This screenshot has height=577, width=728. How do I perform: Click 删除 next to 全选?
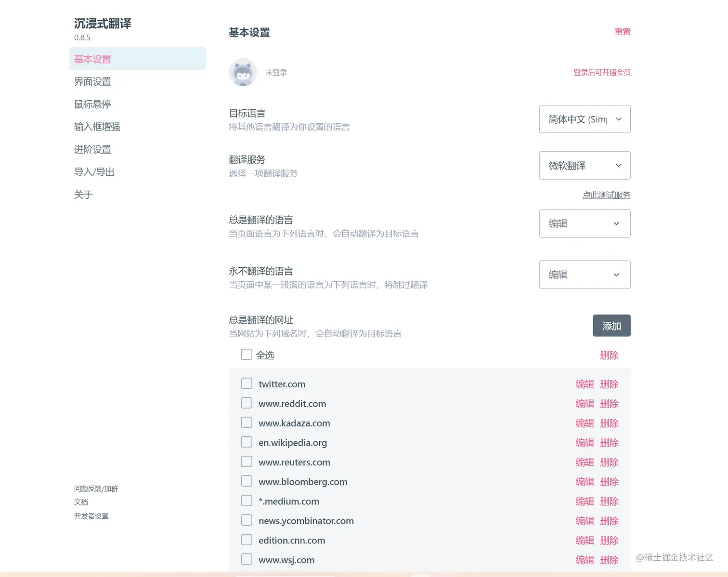tap(609, 355)
